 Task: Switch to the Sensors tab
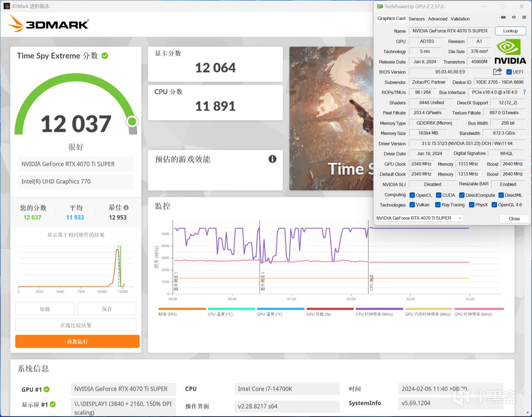416,19
